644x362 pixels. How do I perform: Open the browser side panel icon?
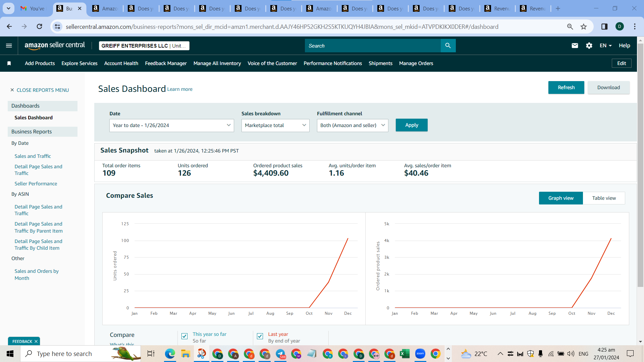coord(604,26)
